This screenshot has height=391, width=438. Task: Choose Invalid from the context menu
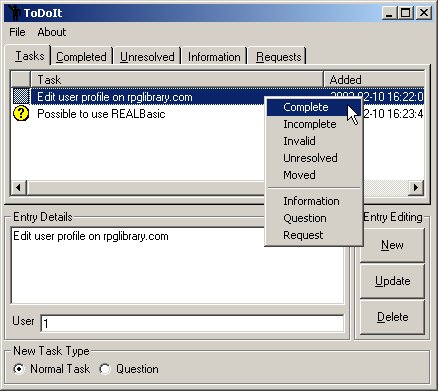pyautogui.click(x=313, y=141)
